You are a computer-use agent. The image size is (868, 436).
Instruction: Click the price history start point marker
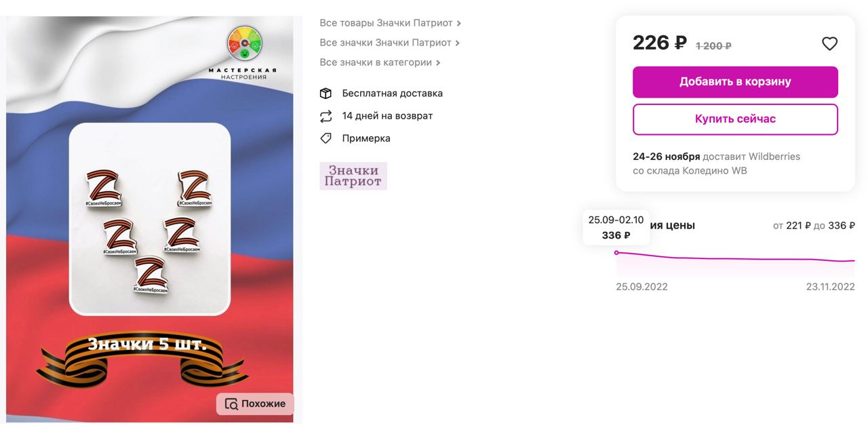616,253
